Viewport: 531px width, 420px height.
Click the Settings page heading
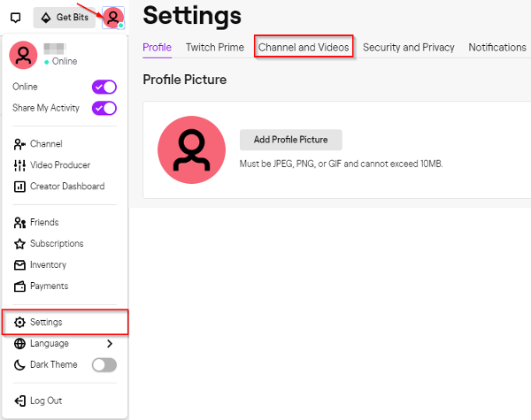coord(192,16)
